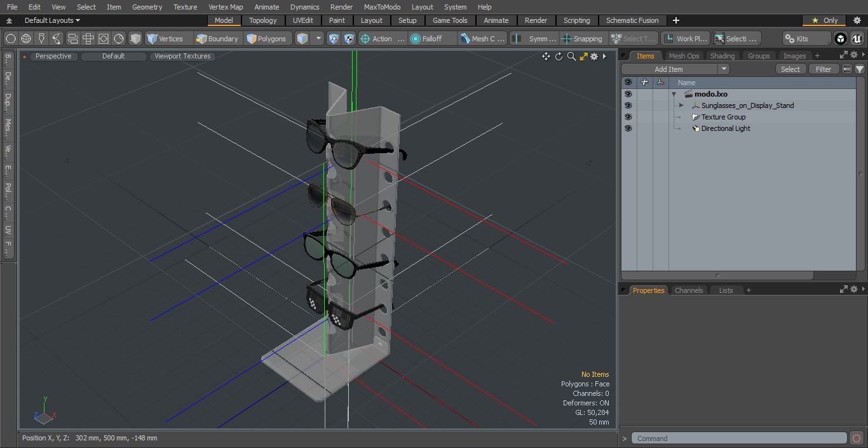The height and width of the screenshot is (448, 868).
Task: Open the Viewport Textures dropdown
Action: tap(182, 56)
